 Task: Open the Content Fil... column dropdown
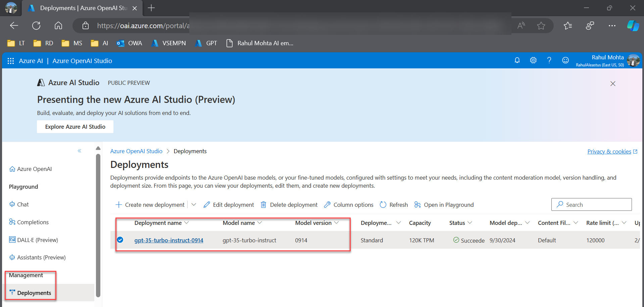576,223
